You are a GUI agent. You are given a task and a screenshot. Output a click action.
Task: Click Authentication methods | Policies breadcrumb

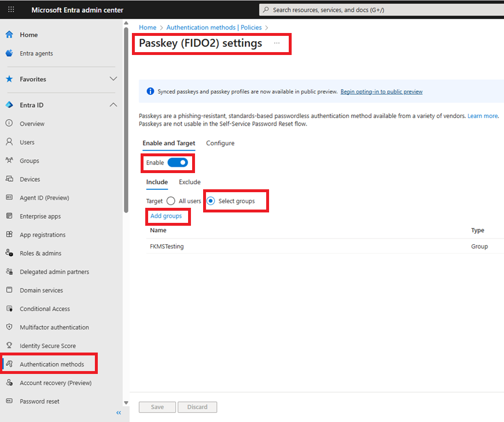click(x=214, y=27)
